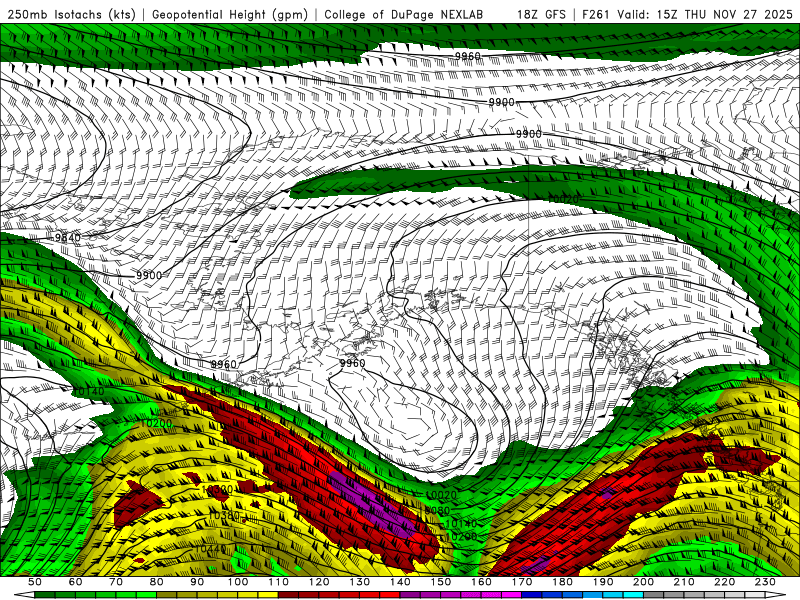Click the 10080 contour label
The height and width of the screenshot is (600, 800).
[x=437, y=510]
